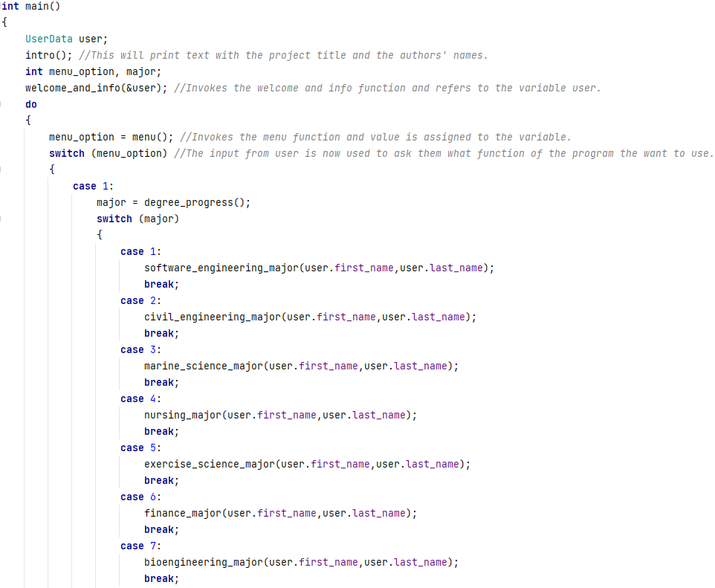Click the 'int main()' function header

[x=30, y=7]
